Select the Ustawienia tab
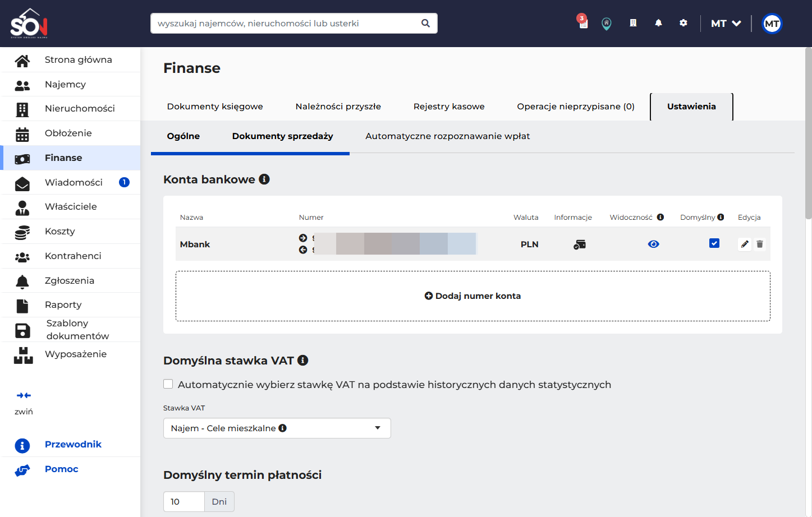 pyautogui.click(x=691, y=107)
